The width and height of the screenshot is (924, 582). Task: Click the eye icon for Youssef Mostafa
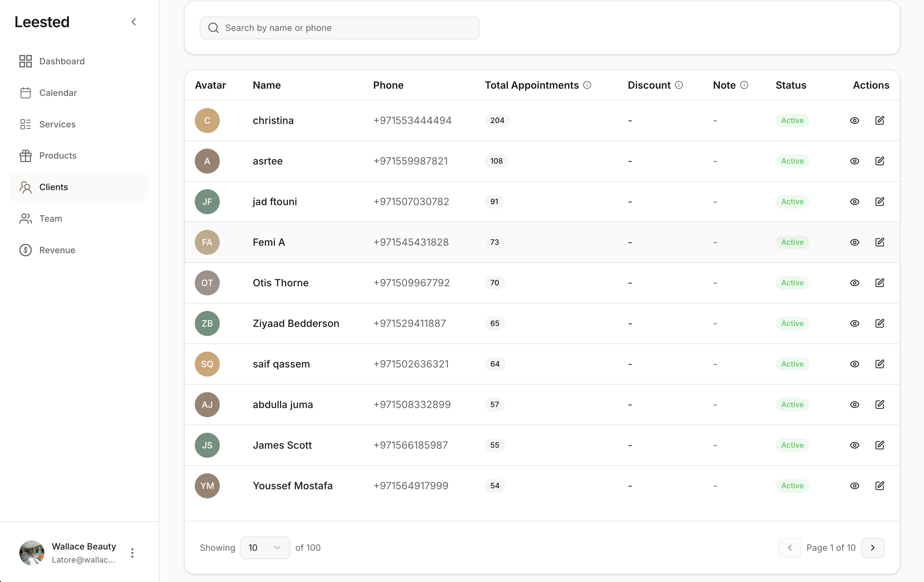(855, 486)
